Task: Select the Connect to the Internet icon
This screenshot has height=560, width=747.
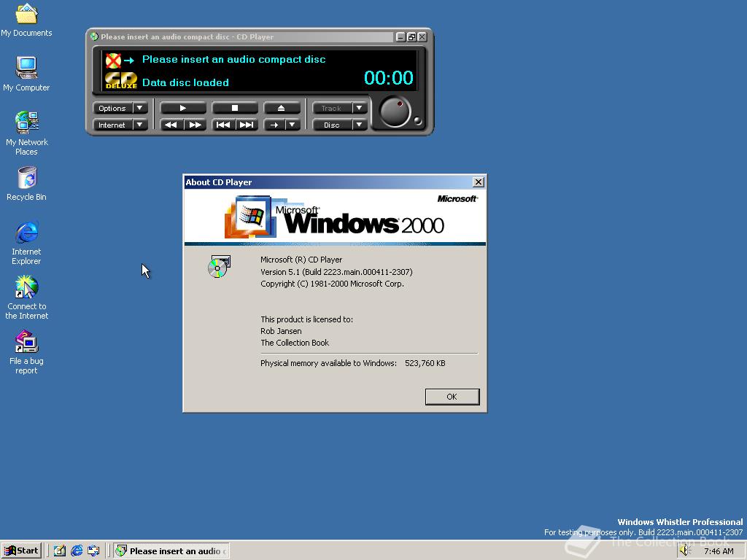Action: (27, 297)
